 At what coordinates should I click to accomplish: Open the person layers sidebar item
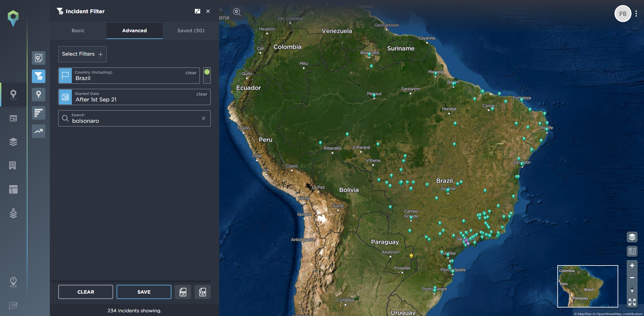point(13,213)
